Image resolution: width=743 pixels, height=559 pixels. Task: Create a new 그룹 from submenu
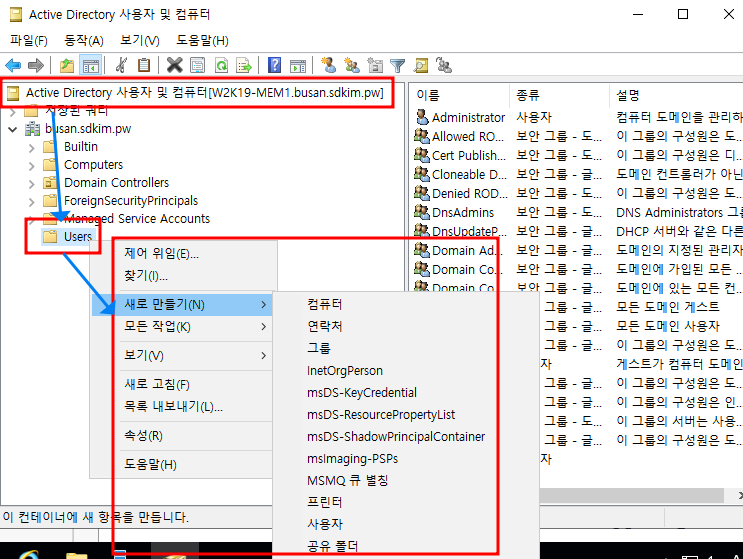tap(319, 348)
